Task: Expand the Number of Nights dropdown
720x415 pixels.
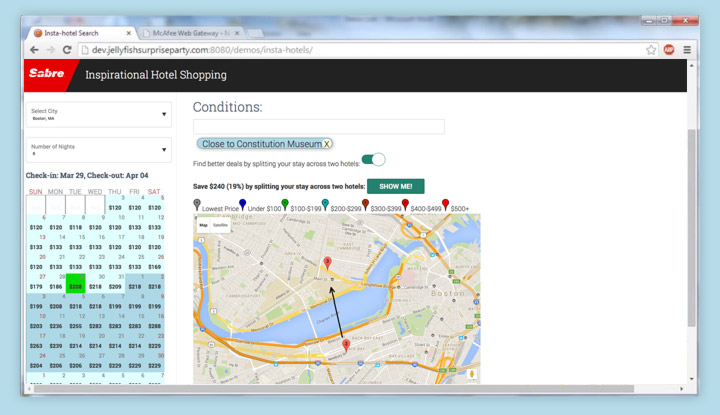Action: (x=98, y=150)
